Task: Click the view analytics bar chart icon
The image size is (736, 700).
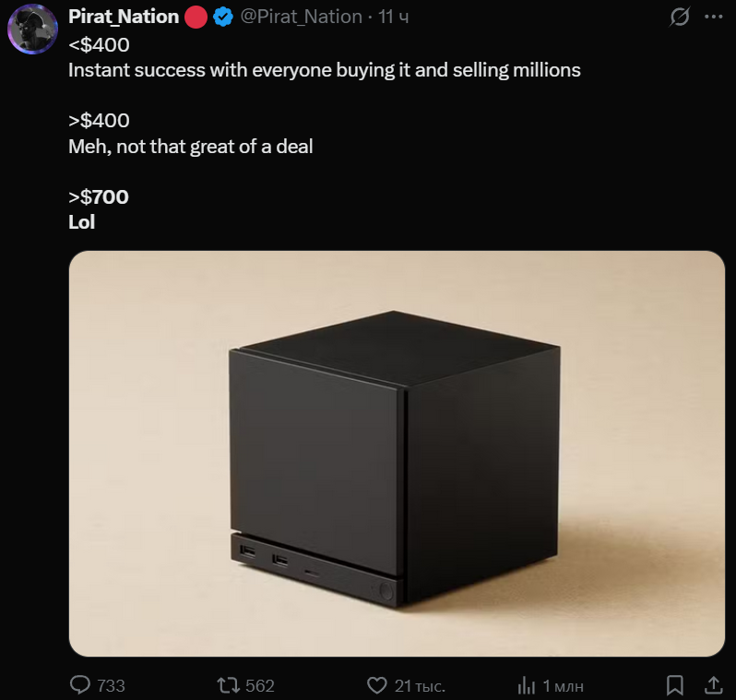Action: (527, 685)
